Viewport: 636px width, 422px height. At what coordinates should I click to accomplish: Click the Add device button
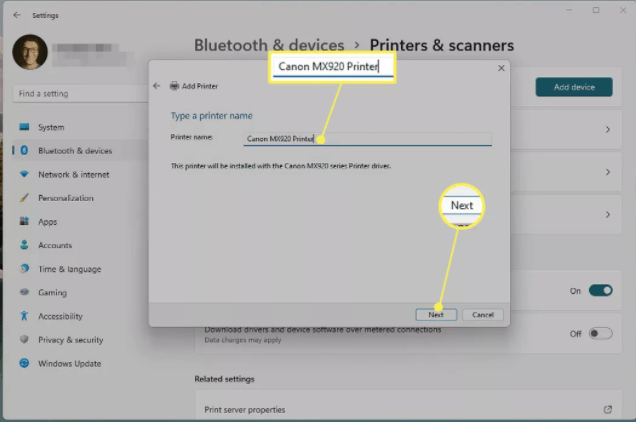pos(574,87)
